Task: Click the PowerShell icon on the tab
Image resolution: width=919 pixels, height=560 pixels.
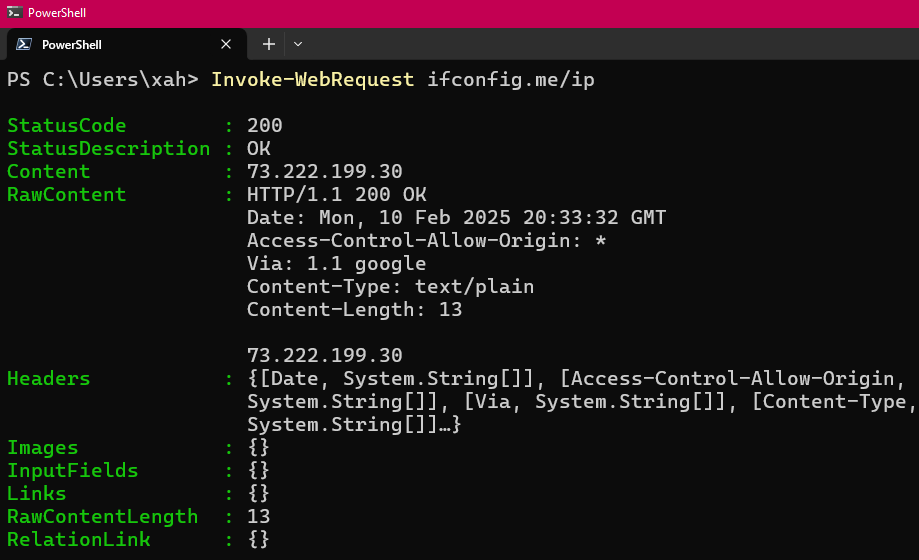Action: tap(23, 44)
